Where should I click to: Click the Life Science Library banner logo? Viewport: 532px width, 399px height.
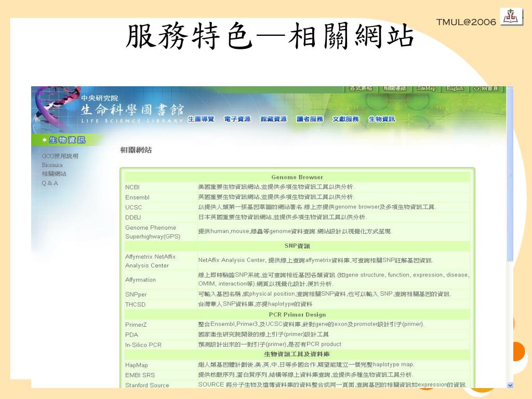(x=132, y=109)
